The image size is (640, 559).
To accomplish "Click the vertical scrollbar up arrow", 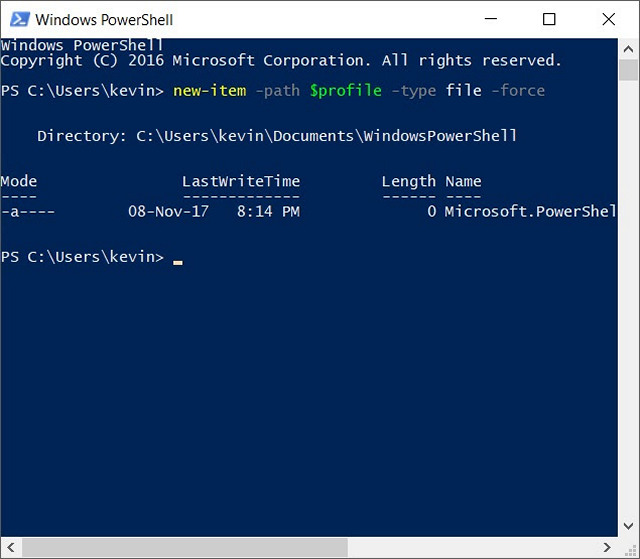I will click(x=628, y=47).
